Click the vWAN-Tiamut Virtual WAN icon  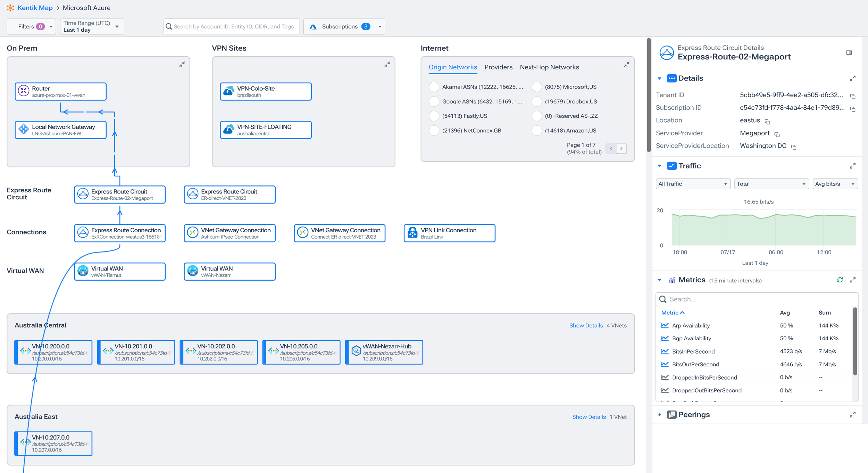[83, 271]
